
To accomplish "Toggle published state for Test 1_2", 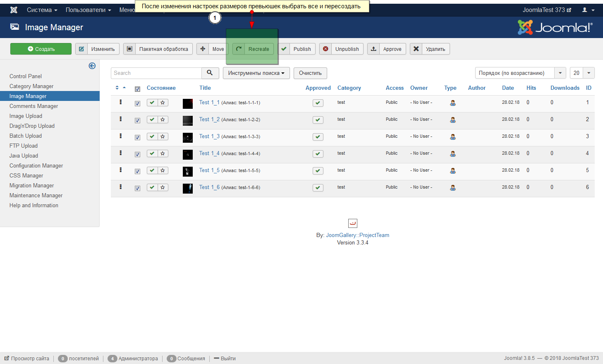I will click(152, 120).
